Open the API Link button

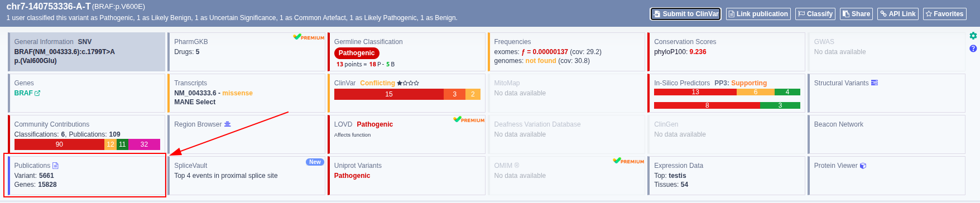coord(898,14)
